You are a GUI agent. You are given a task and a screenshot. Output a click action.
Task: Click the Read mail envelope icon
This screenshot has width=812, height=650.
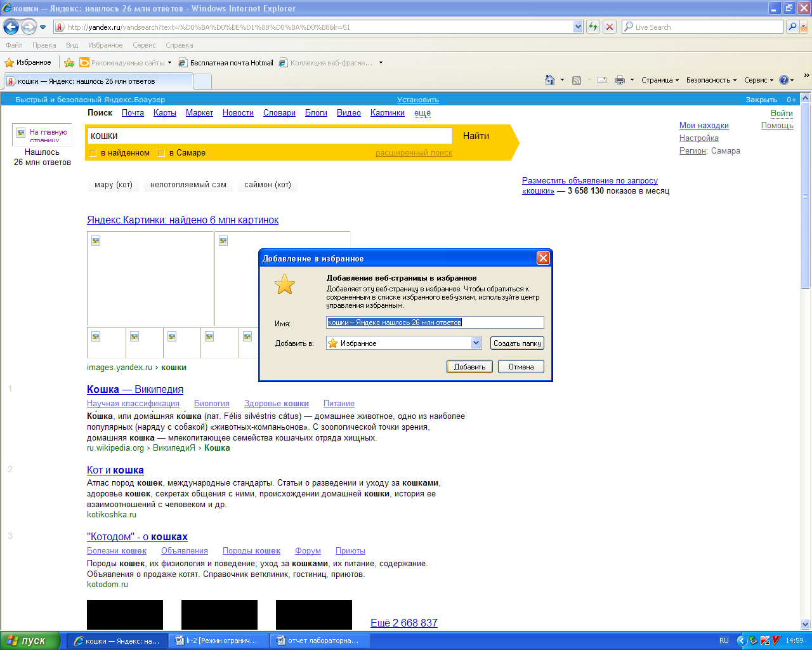click(602, 80)
